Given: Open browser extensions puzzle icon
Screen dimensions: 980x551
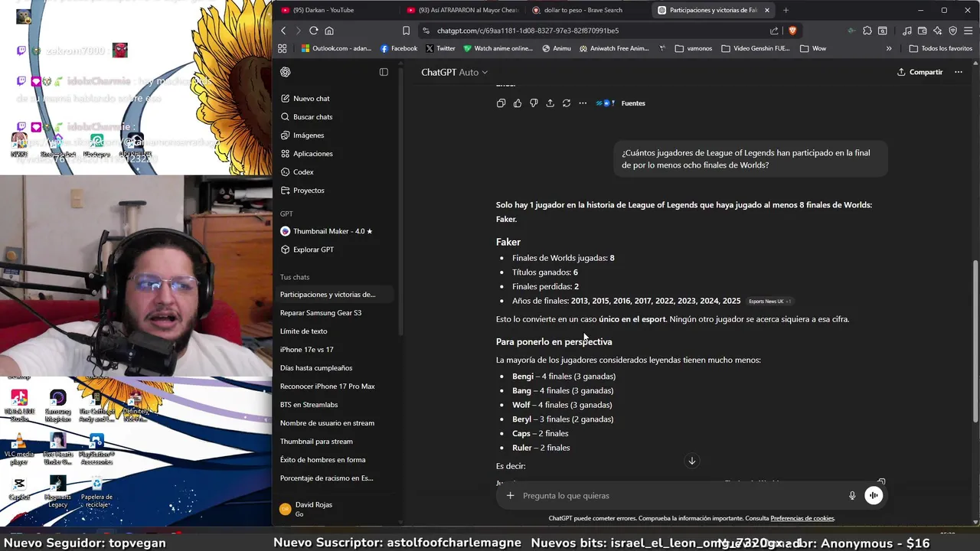Looking at the screenshot, I should pyautogui.click(x=867, y=31).
